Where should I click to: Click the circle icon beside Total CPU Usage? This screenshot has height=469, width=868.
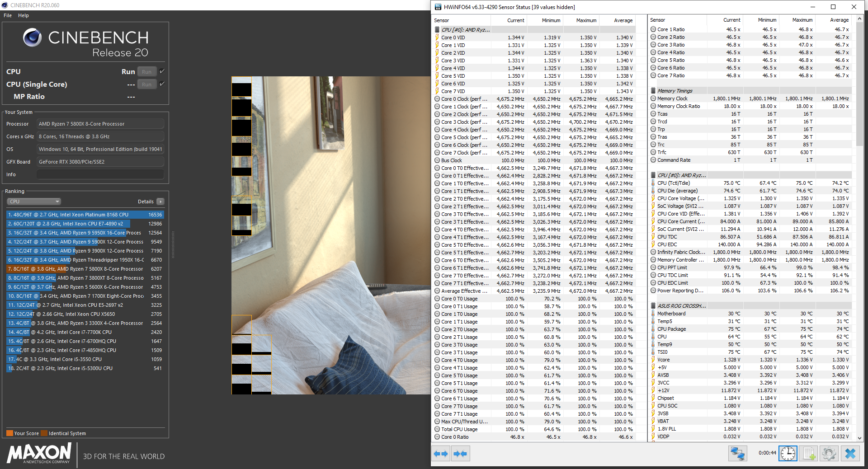pos(437,429)
